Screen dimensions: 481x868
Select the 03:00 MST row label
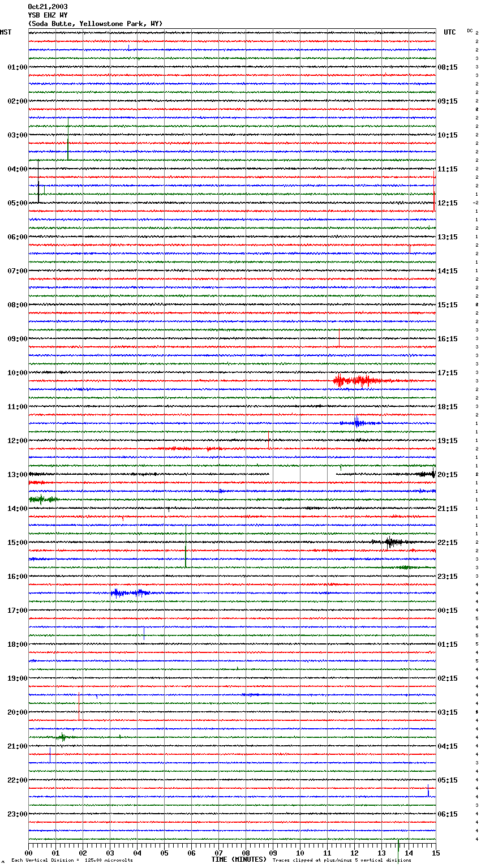tap(17, 135)
